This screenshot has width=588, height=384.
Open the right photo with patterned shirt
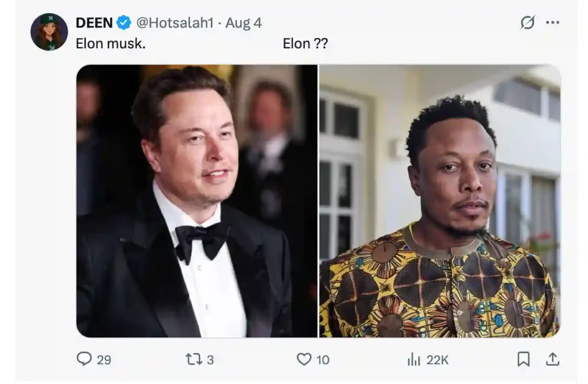coord(439,201)
